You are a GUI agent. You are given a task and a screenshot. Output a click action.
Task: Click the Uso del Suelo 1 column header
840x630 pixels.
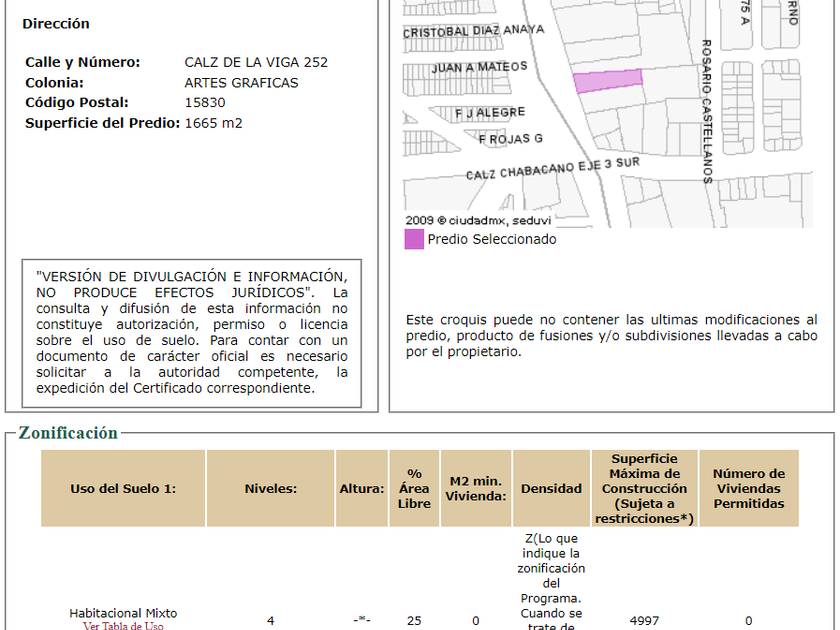(x=123, y=489)
